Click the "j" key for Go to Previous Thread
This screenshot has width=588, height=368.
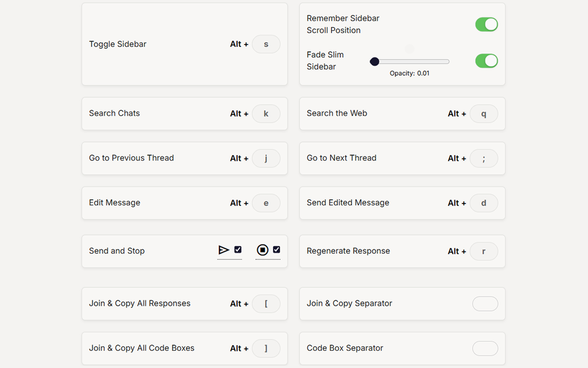click(266, 158)
